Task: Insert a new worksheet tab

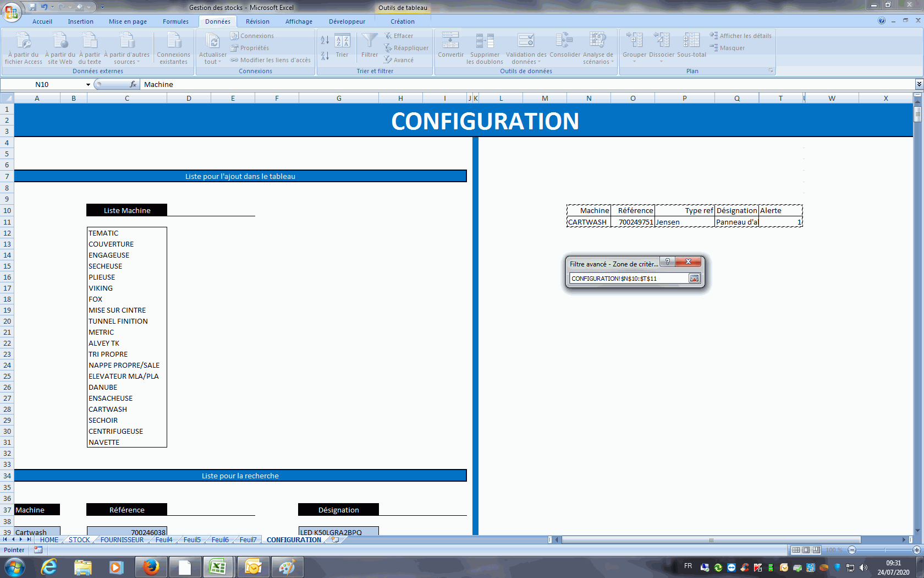Action: pos(335,540)
